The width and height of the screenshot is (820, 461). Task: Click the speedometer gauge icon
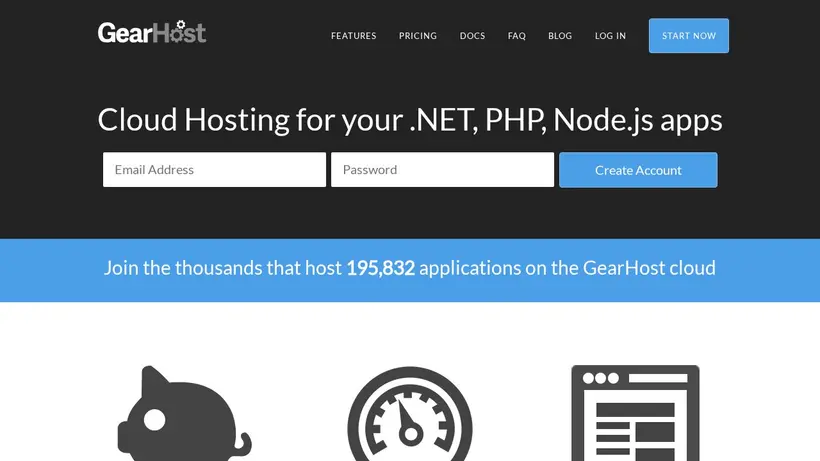click(410, 413)
